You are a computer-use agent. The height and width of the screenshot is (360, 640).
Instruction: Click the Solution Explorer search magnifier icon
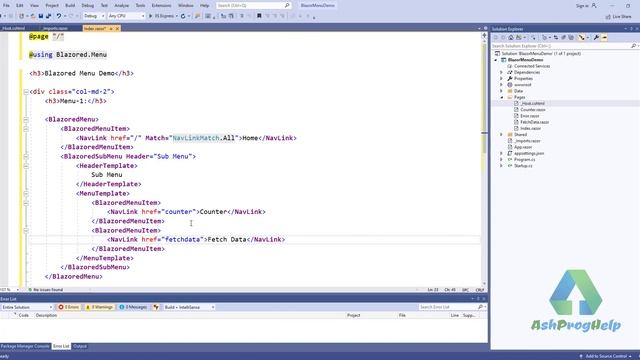(x=633, y=46)
